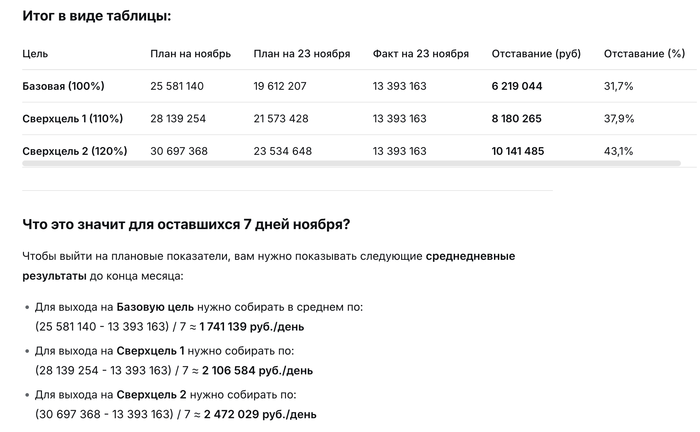
Task: Click the "Факт на 23 ноября" header
Action: coord(420,53)
